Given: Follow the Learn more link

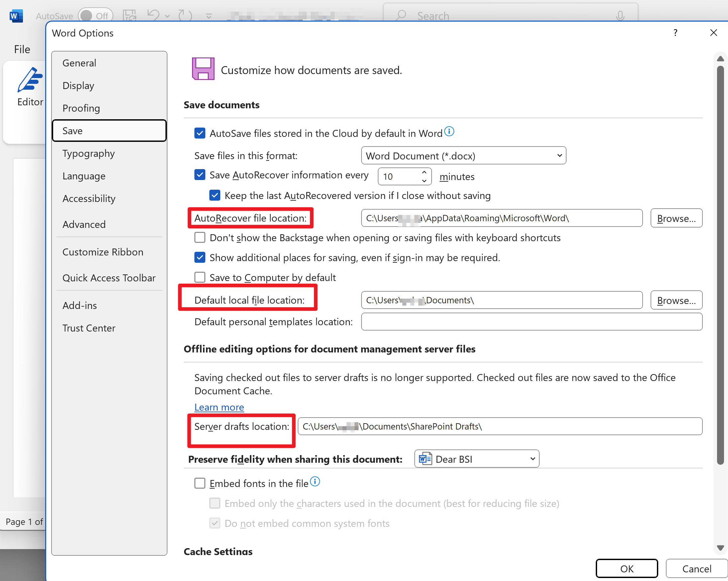Looking at the screenshot, I should (219, 407).
